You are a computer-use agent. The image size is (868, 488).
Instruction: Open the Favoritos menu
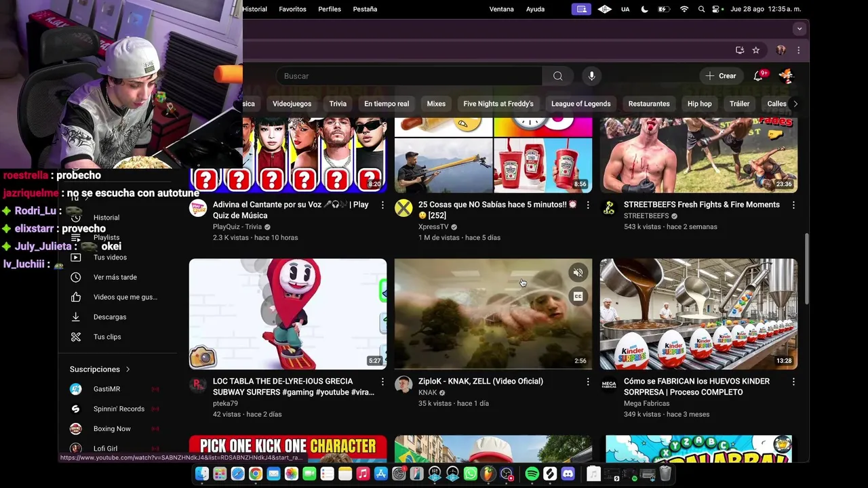click(292, 9)
